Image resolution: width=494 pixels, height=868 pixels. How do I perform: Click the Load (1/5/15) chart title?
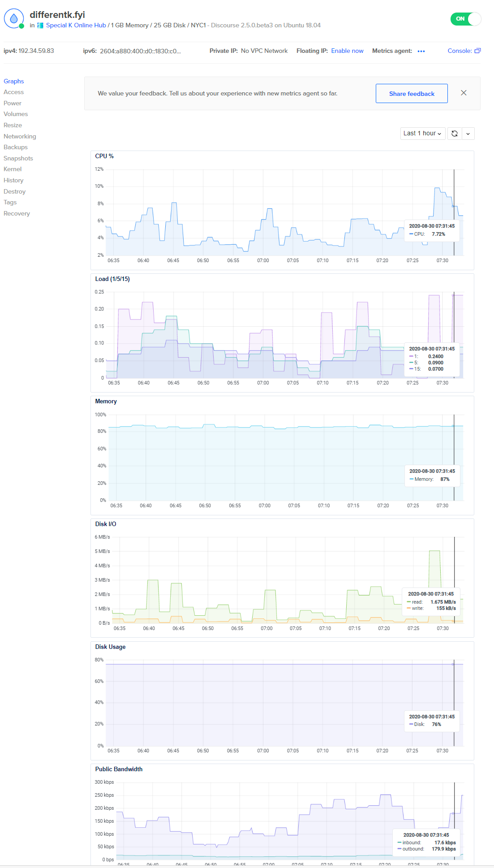click(x=112, y=279)
